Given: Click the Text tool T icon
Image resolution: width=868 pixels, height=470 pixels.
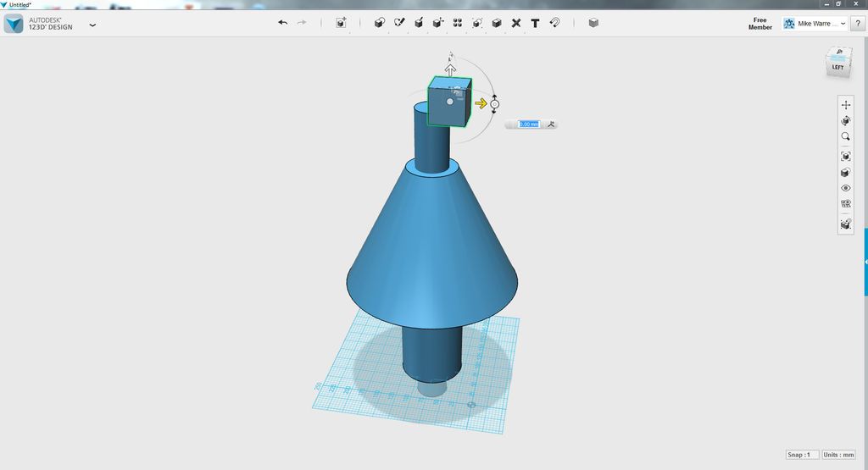Looking at the screenshot, I should pyautogui.click(x=536, y=23).
